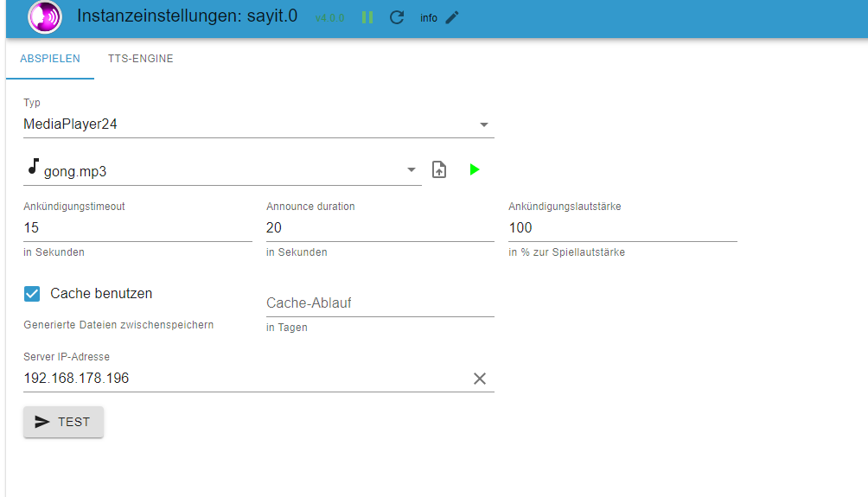The width and height of the screenshot is (868, 497).
Task: Edit the Ankündigungstimeout field
Action: click(x=137, y=228)
